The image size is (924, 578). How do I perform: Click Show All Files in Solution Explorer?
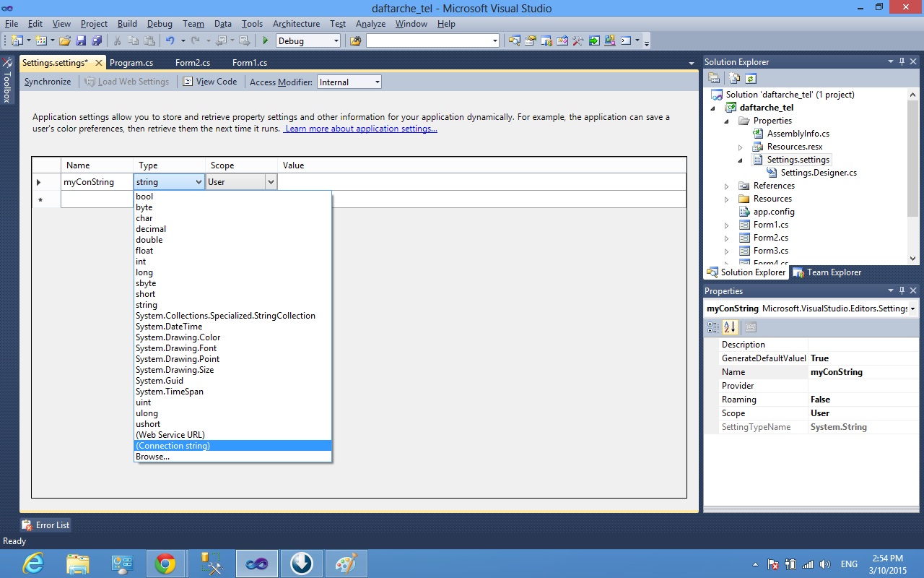pos(735,79)
